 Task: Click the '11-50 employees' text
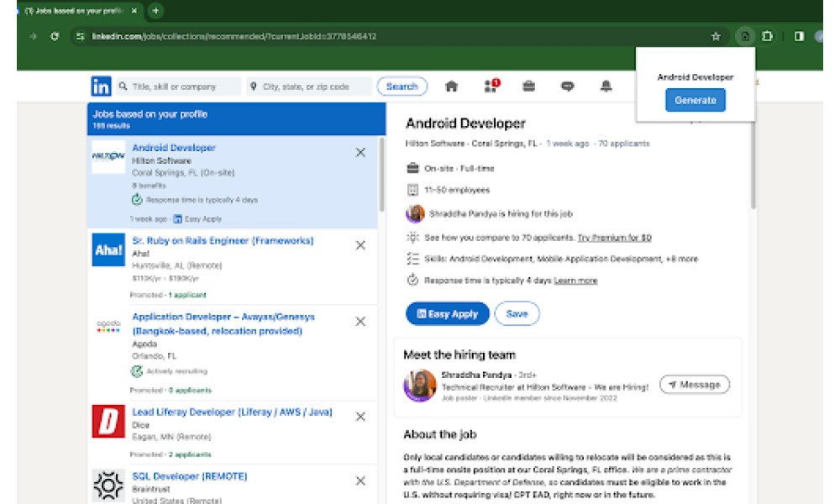[457, 190]
